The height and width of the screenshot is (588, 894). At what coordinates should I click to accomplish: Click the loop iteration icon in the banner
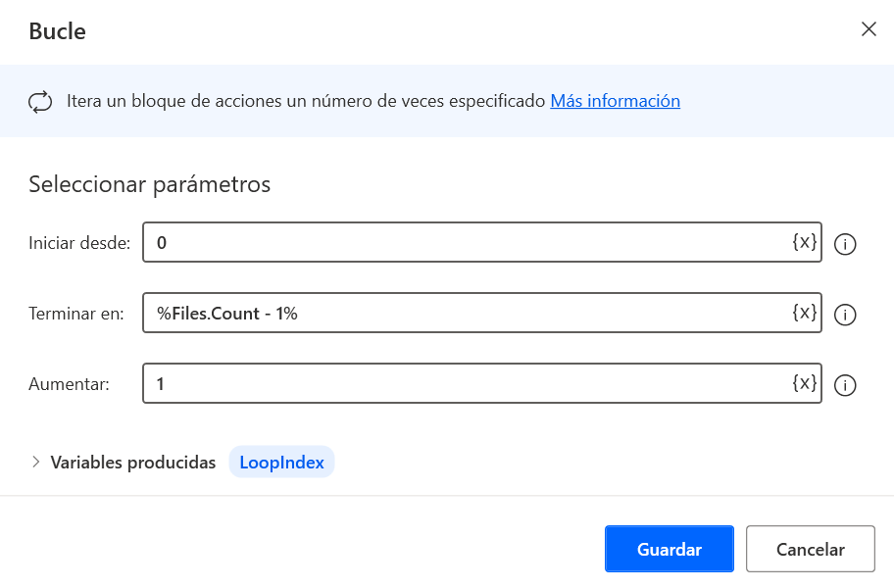[x=40, y=100]
